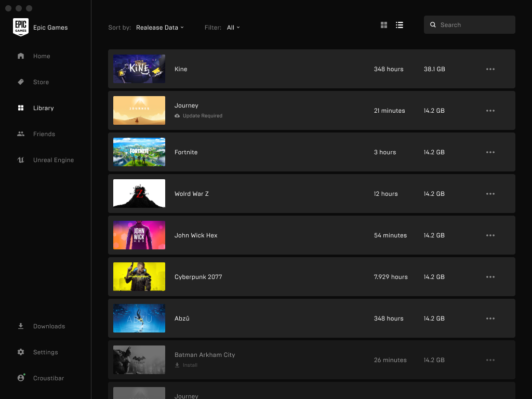Viewport: 532px width, 399px height.
Task: Open the Settings text label in sidebar
Action: pos(46,352)
